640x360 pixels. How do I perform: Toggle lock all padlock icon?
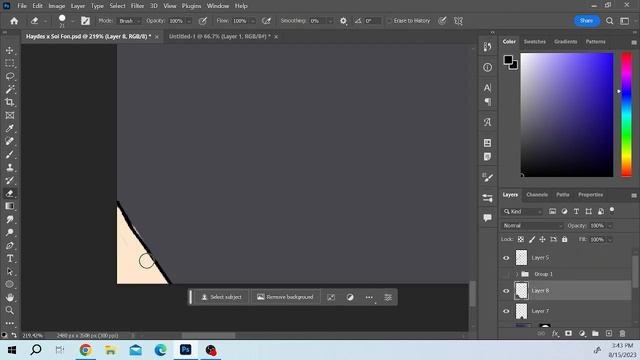point(564,240)
